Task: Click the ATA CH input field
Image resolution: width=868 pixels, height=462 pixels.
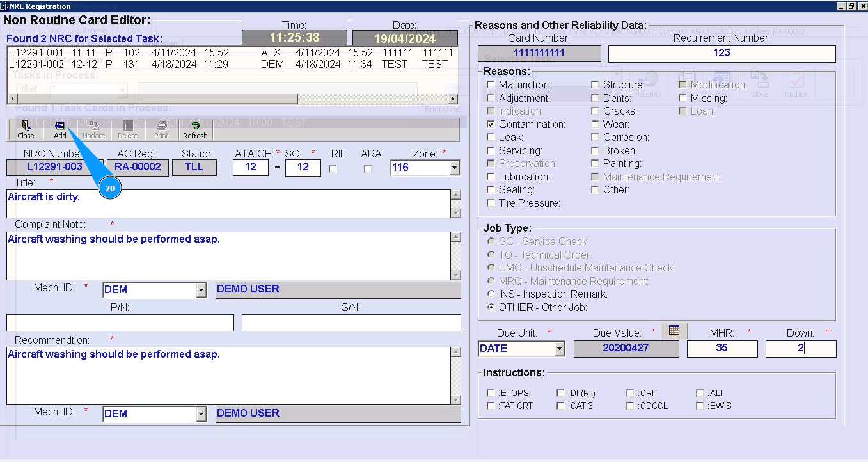Action: click(x=251, y=167)
